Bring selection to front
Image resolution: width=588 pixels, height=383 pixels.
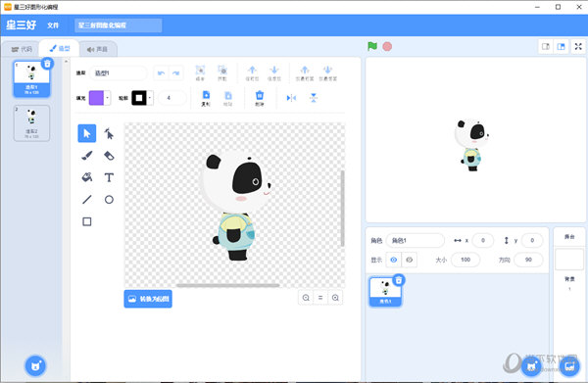305,72
